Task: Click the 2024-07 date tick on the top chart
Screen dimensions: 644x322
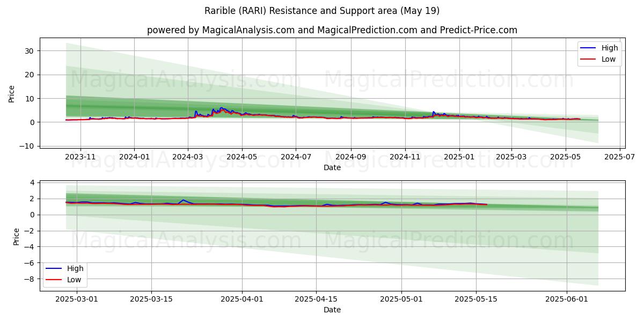Action: point(296,157)
